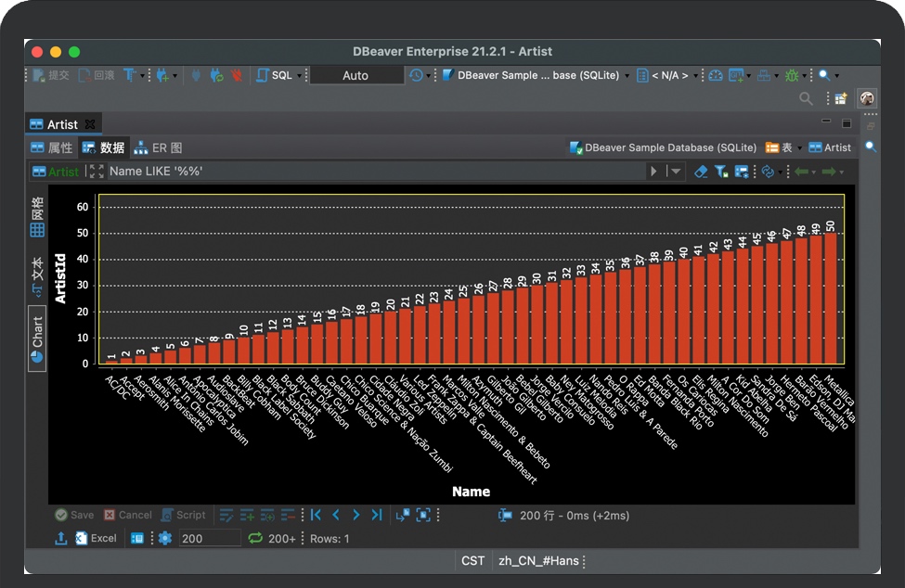Click the green refresh arrows icon

coord(255,538)
